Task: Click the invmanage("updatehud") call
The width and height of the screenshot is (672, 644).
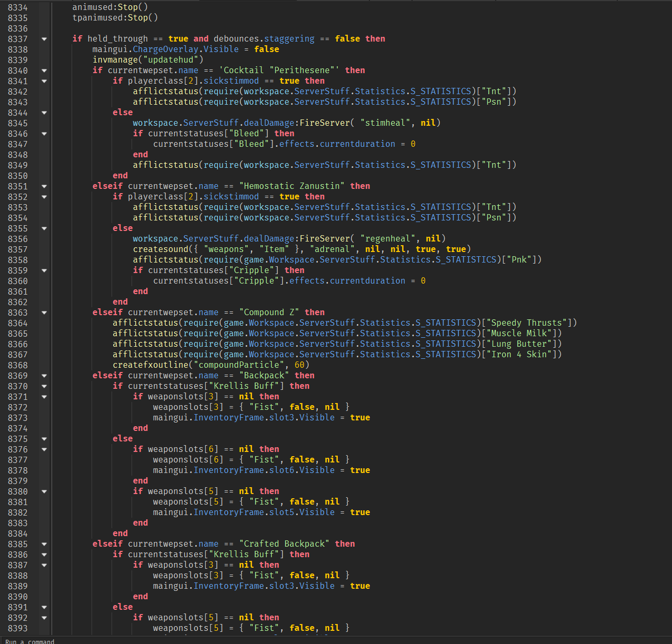Action: [x=148, y=60]
